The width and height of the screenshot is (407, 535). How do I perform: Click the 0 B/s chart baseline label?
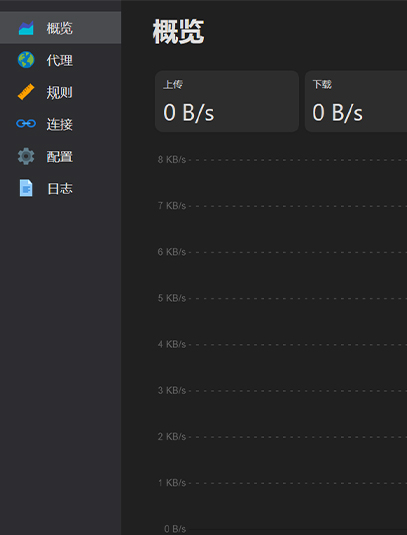pyautogui.click(x=175, y=529)
